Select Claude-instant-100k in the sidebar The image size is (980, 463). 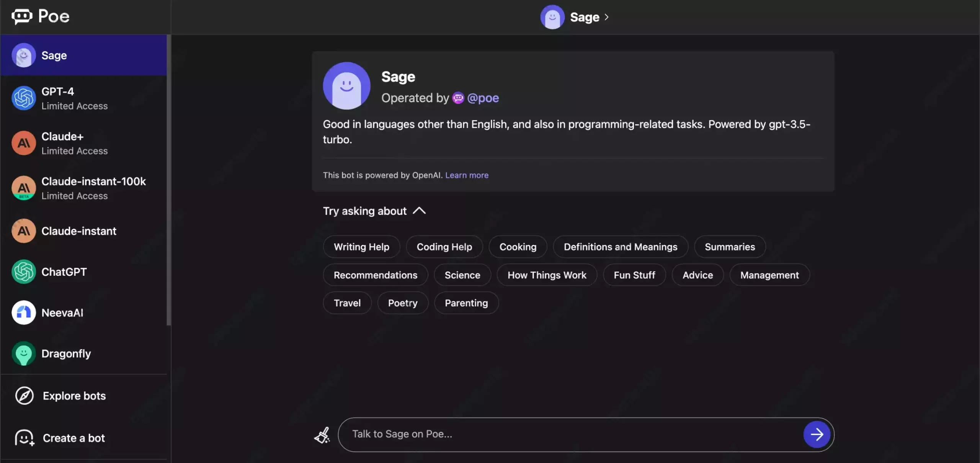tap(83, 188)
